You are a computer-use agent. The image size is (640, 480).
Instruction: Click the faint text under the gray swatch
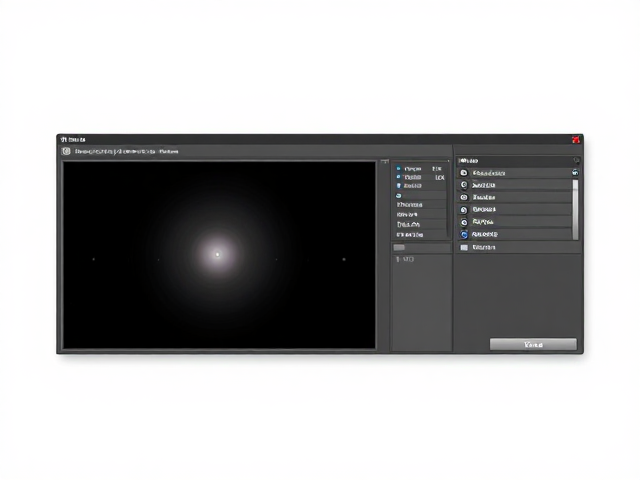click(x=405, y=259)
